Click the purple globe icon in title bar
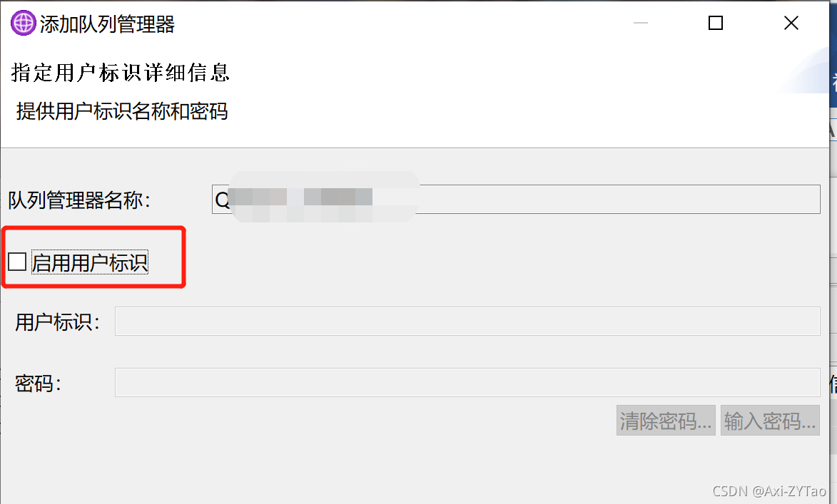Viewport: 837px width, 504px height. 24,24
